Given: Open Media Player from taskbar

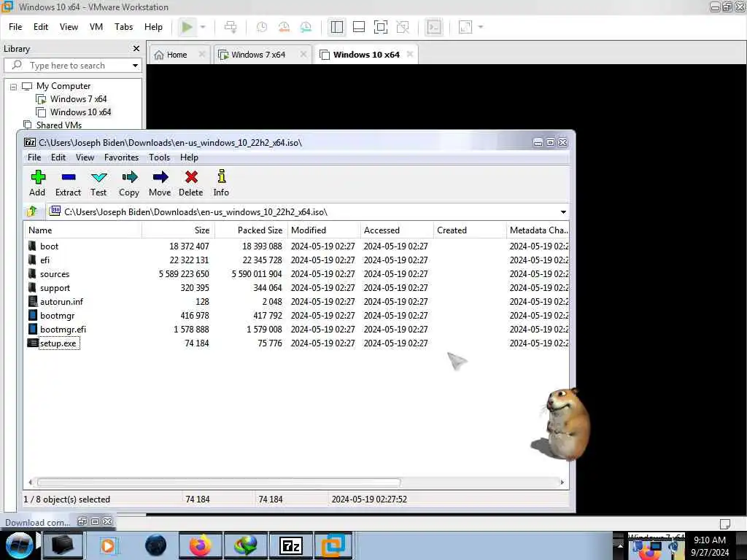Looking at the screenshot, I should tap(108, 545).
